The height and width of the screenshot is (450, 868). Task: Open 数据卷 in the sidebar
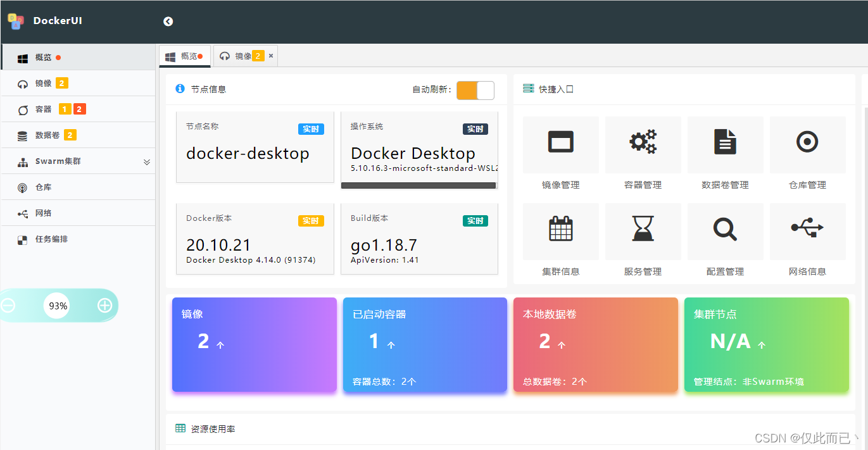coord(78,135)
